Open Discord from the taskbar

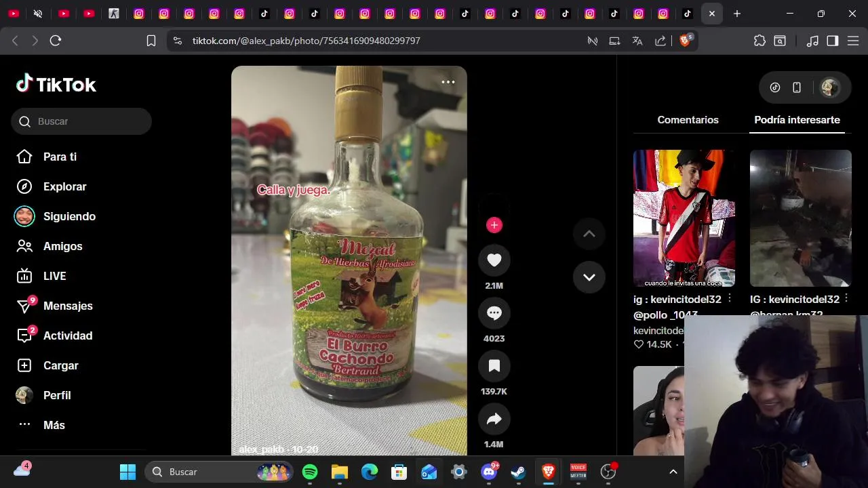[x=489, y=472]
